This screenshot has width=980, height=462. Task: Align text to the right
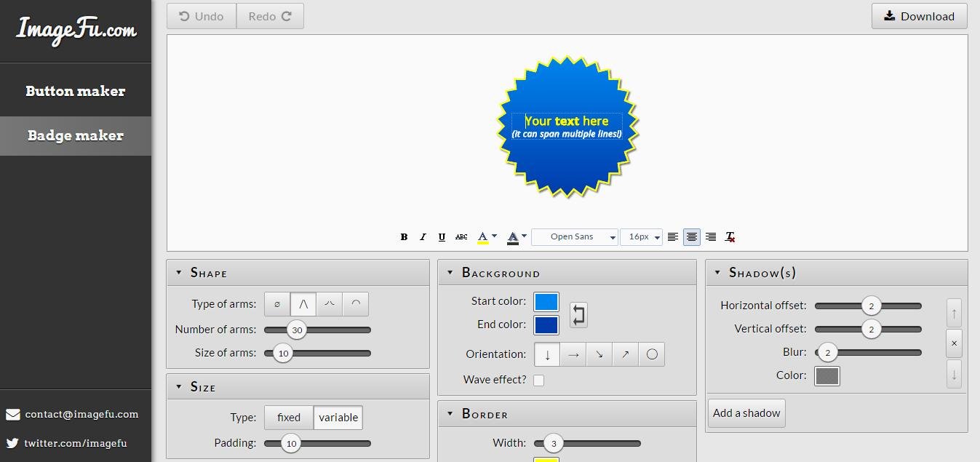click(x=711, y=237)
